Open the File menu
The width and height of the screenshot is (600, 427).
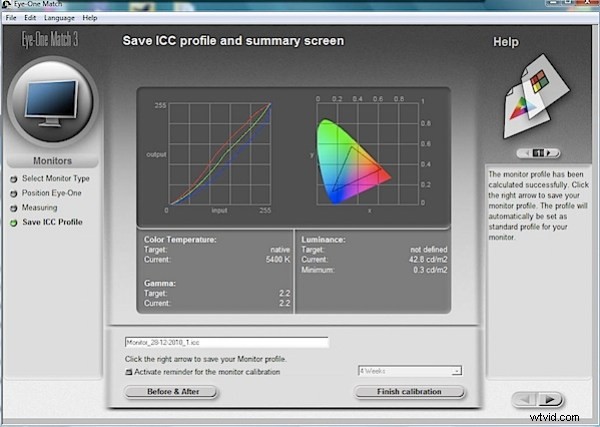(x=11, y=18)
